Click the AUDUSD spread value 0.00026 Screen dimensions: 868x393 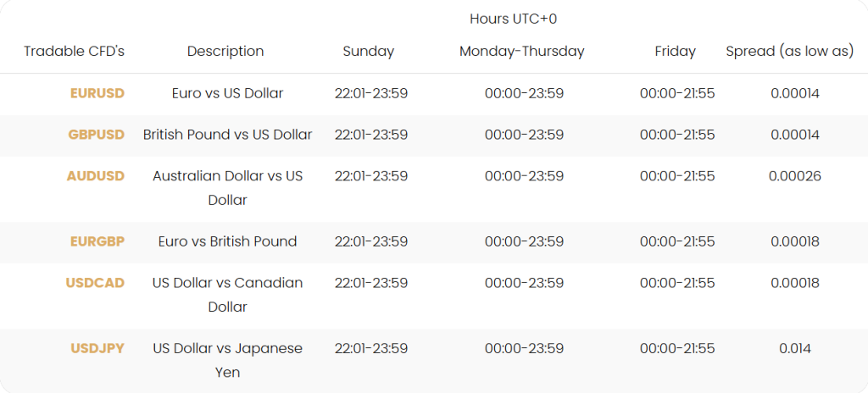(x=794, y=176)
